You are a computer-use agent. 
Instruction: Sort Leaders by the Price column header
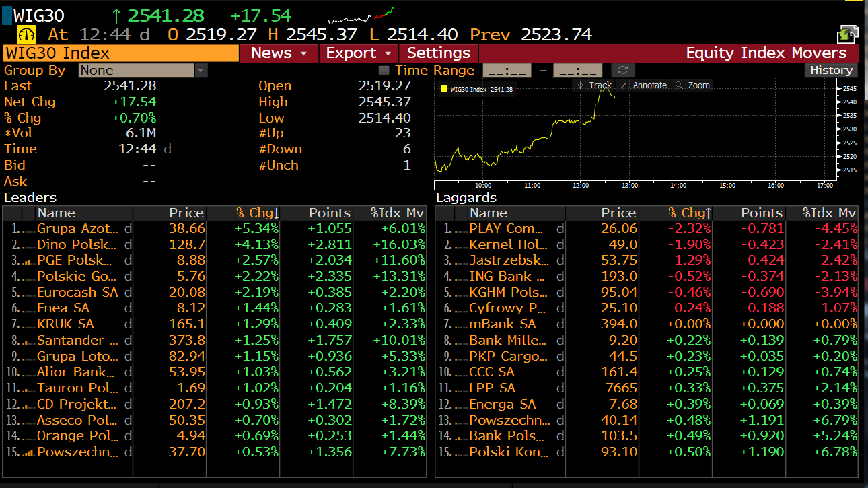[170, 213]
